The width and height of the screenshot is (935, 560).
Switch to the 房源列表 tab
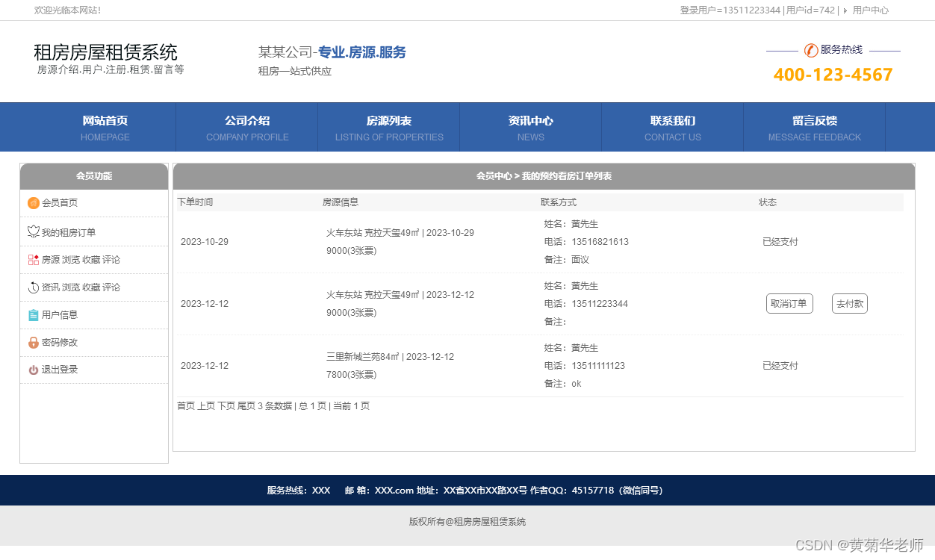pos(388,127)
